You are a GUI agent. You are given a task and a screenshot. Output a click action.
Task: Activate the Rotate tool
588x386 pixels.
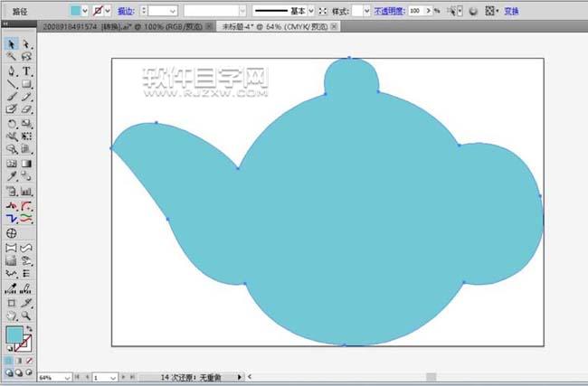click(11, 123)
